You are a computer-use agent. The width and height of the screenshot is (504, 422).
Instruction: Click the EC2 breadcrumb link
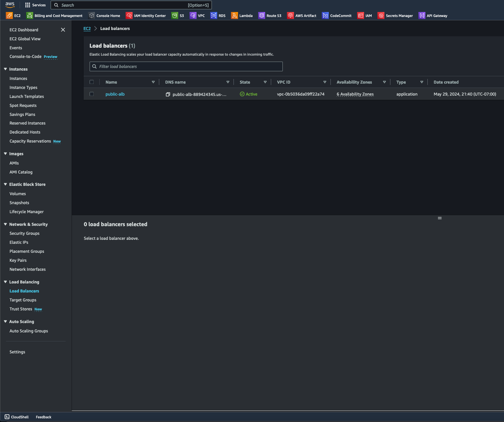[x=87, y=29]
